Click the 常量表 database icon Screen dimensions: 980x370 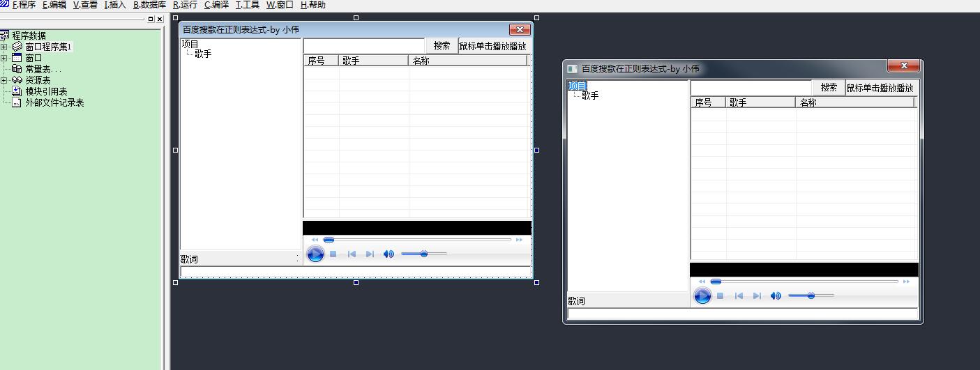(x=17, y=69)
